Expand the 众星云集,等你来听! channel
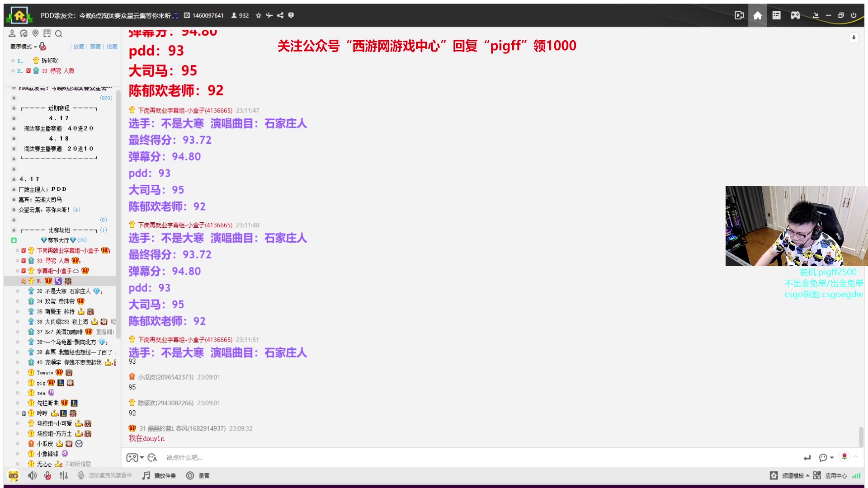 click(44, 210)
